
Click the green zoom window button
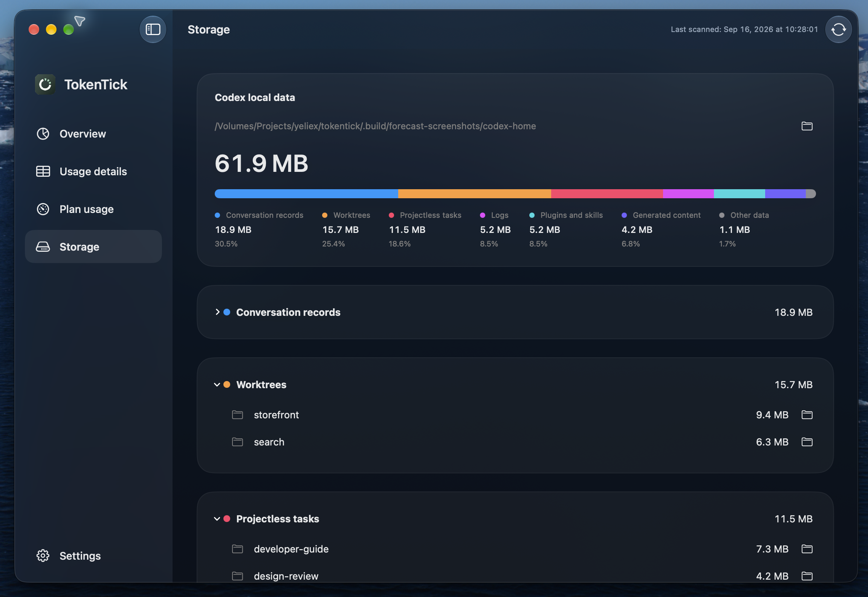click(69, 29)
